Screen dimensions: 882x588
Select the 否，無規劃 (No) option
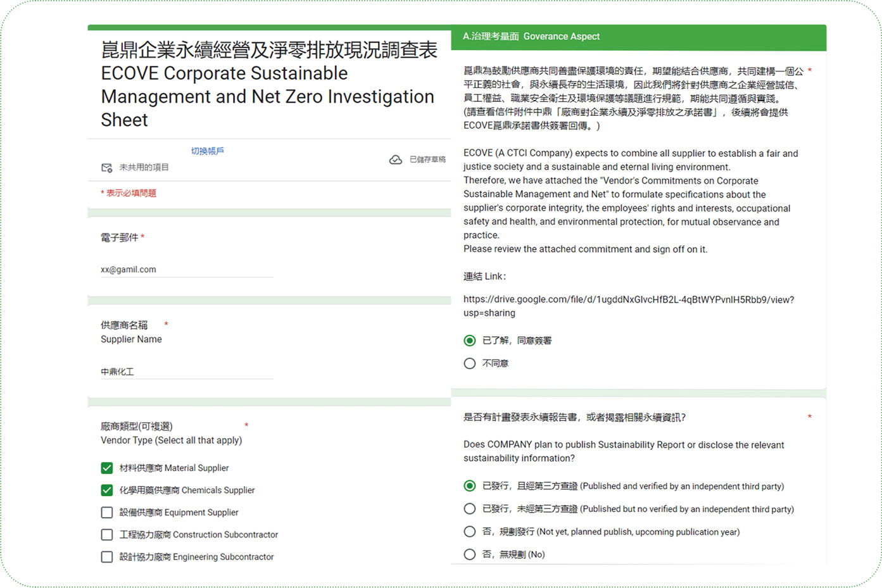pyautogui.click(x=470, y=554)
